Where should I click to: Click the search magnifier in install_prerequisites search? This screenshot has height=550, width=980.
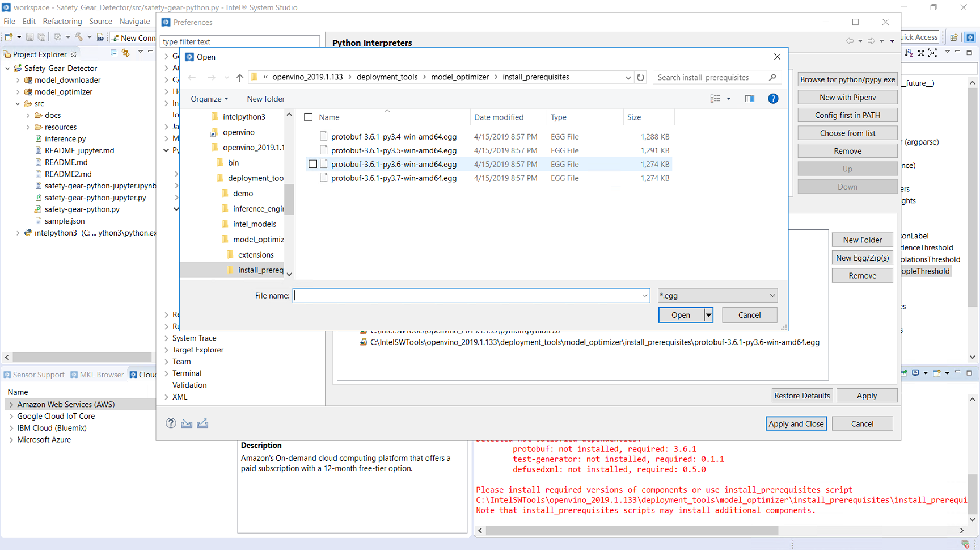pos(772,77)
